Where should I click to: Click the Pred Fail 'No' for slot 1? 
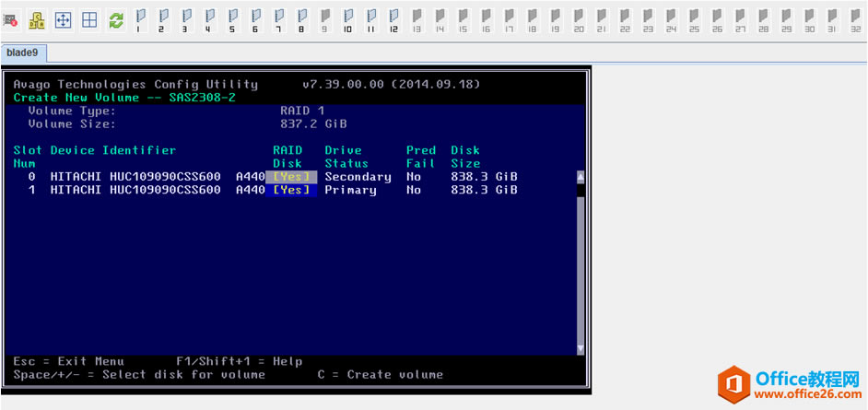point(414,191)
